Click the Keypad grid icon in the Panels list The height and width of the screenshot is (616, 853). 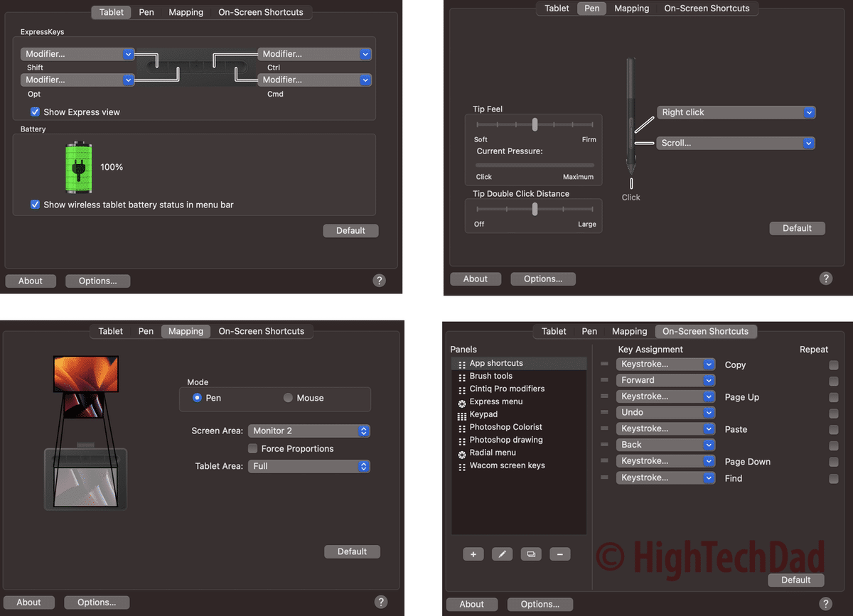462,415
